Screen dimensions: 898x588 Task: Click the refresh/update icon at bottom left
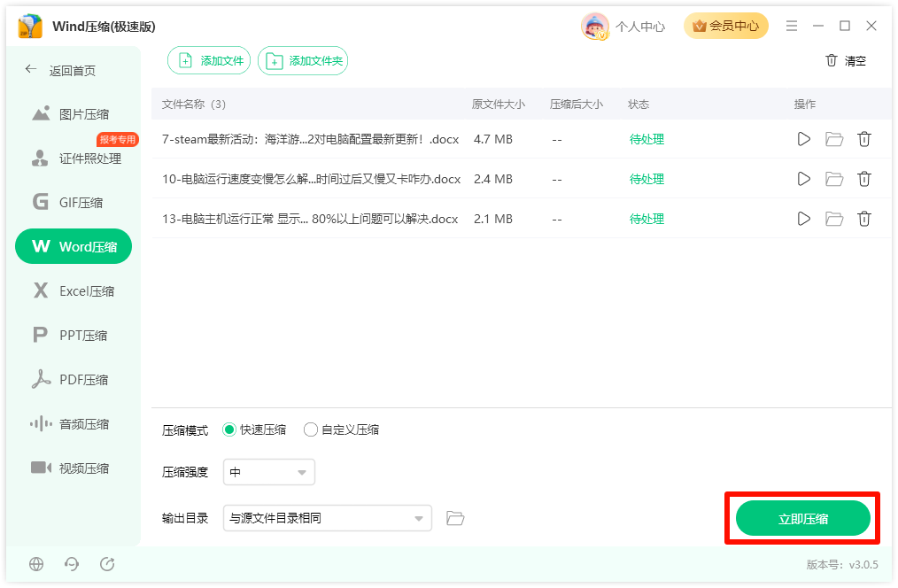[107, 564]
